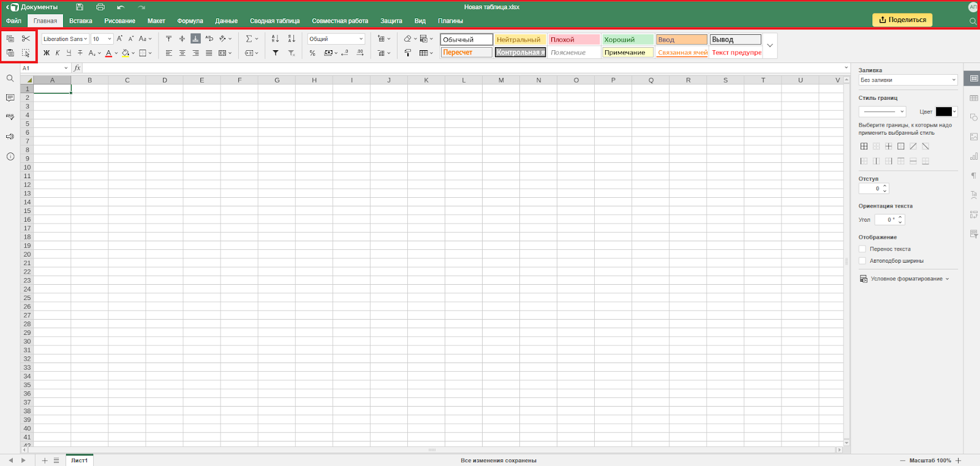Click the Cut scissors icon
Screen dimensions: 980x466
tap(26, 39)
